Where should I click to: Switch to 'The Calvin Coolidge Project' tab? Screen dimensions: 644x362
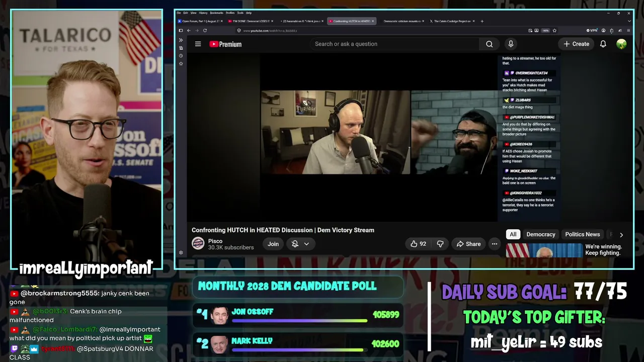(x=452, y=21)
